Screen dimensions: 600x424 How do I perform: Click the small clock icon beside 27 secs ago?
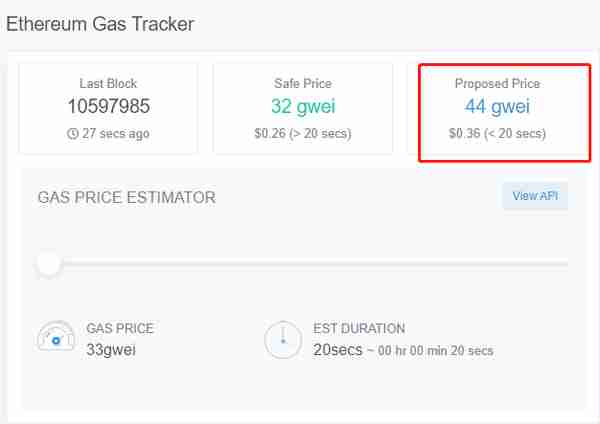point(73,134)
